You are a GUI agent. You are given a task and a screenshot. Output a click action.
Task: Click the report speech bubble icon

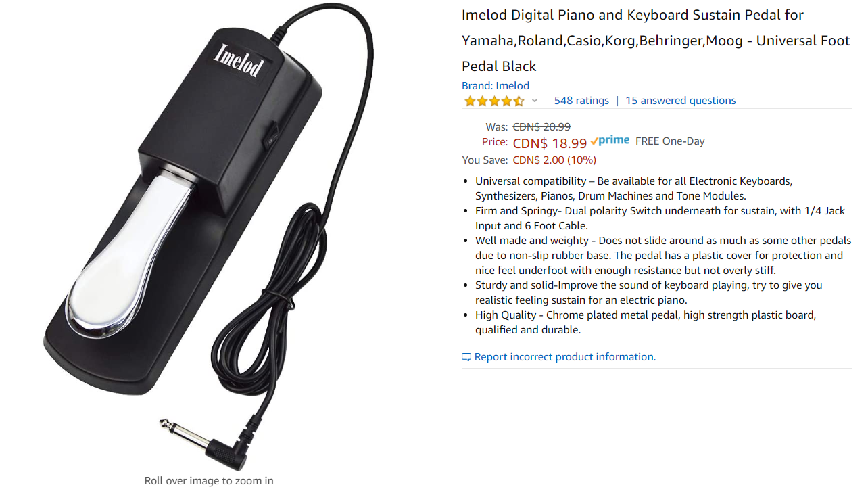[x=466, y=357]
